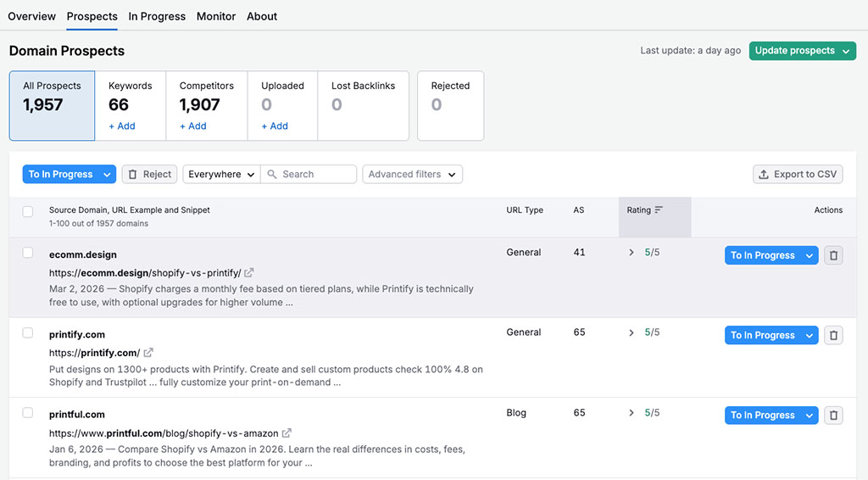868x480 pixels.
Task: Open the https://printify.com/ URL
Action: [x=95, y=353]
